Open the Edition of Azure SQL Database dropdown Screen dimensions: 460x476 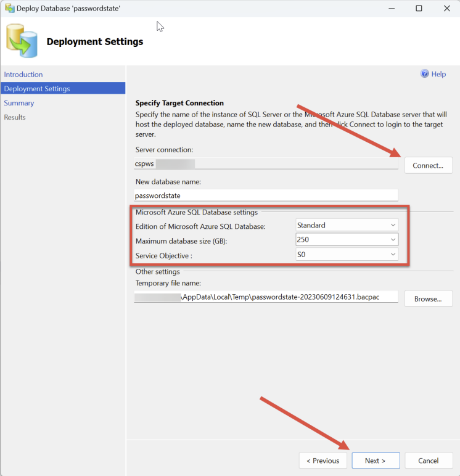click(x=347, y=225)
